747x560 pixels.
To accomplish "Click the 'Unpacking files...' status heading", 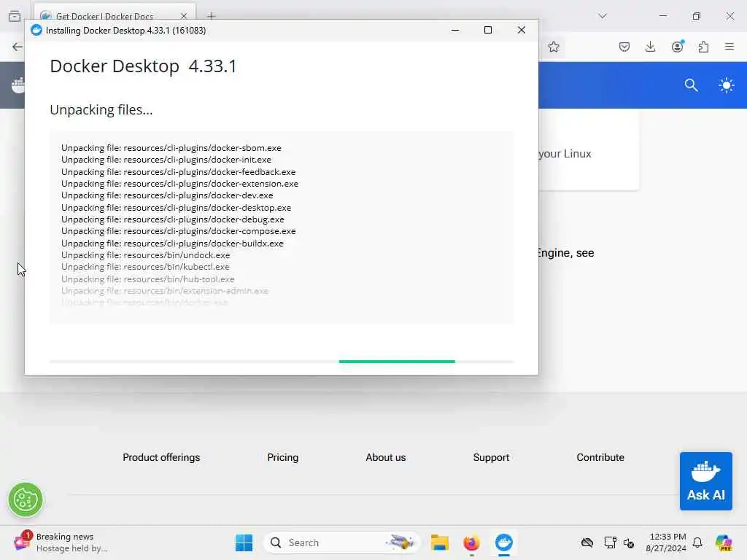I will [101, 110].
